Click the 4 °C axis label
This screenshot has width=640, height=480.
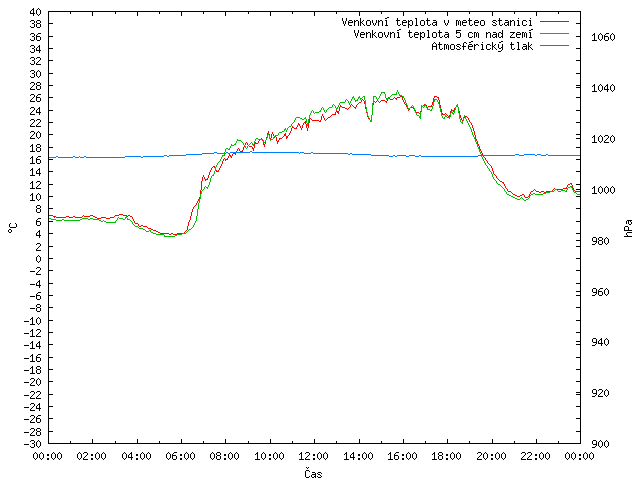[38, 234]
